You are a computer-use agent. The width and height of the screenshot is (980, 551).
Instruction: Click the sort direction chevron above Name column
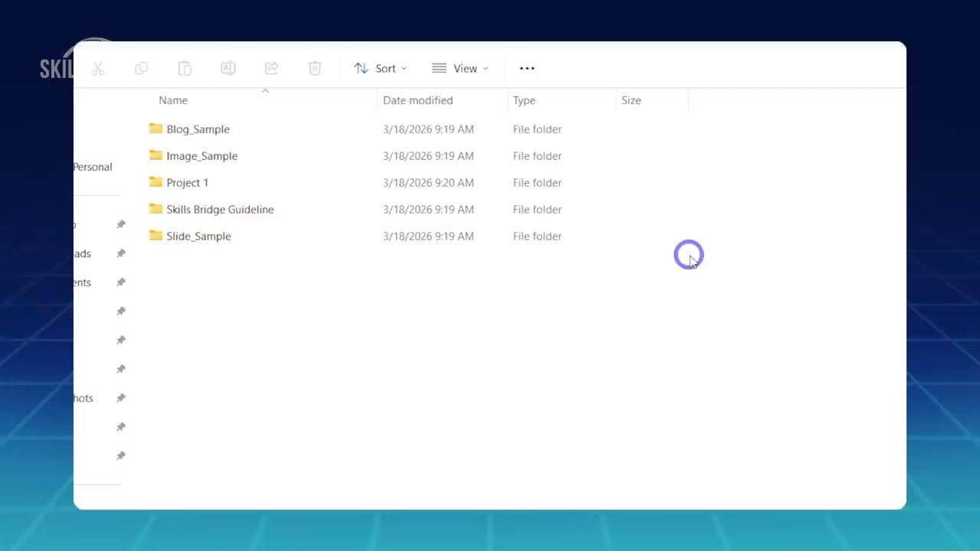click(x=266, y=91)
